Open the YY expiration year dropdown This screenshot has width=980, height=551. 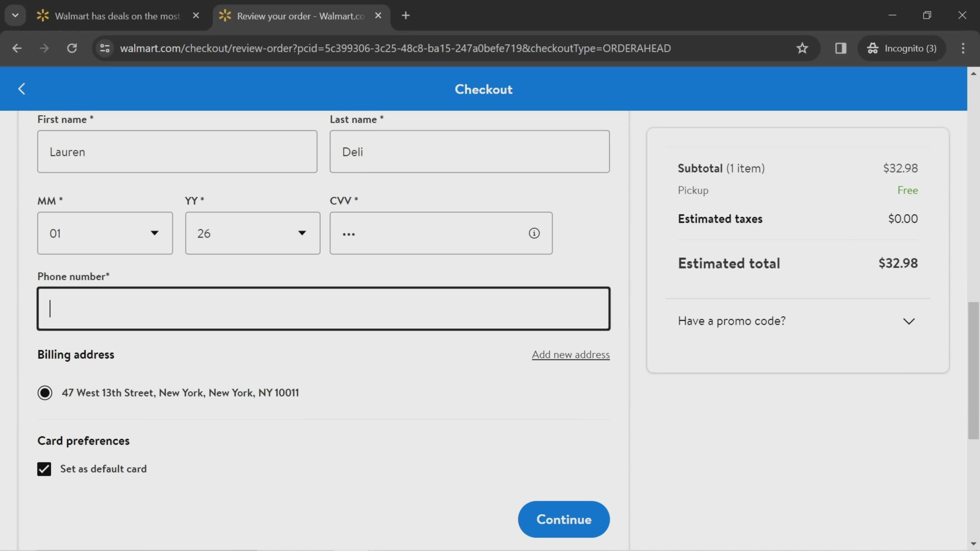(253, 233)
